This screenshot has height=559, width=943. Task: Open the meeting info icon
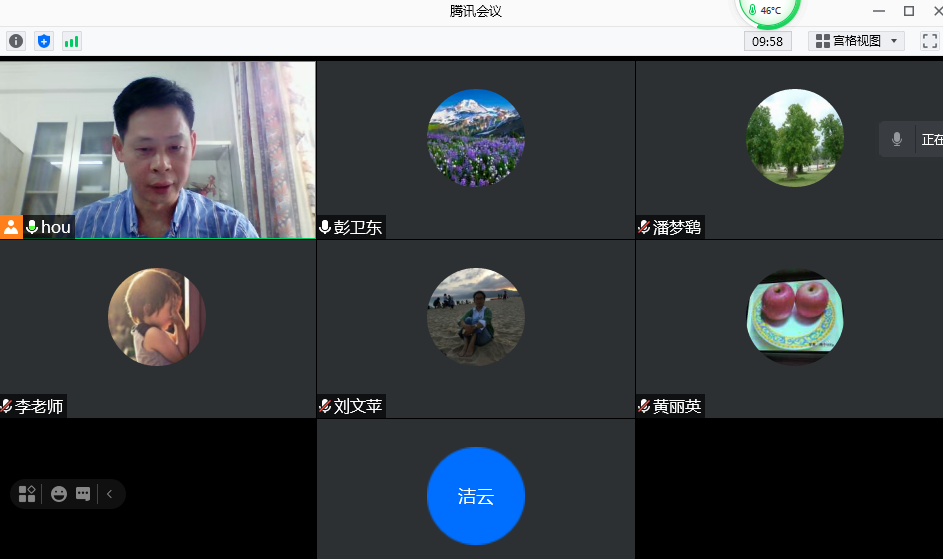tap(15, 41)
